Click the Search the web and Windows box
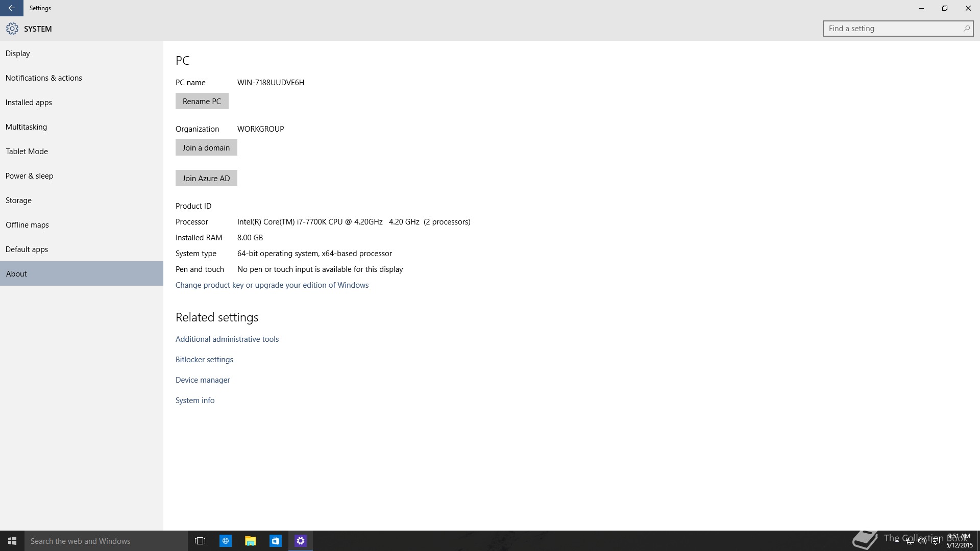The image size is (980, 551). click(x=106, y=541)
